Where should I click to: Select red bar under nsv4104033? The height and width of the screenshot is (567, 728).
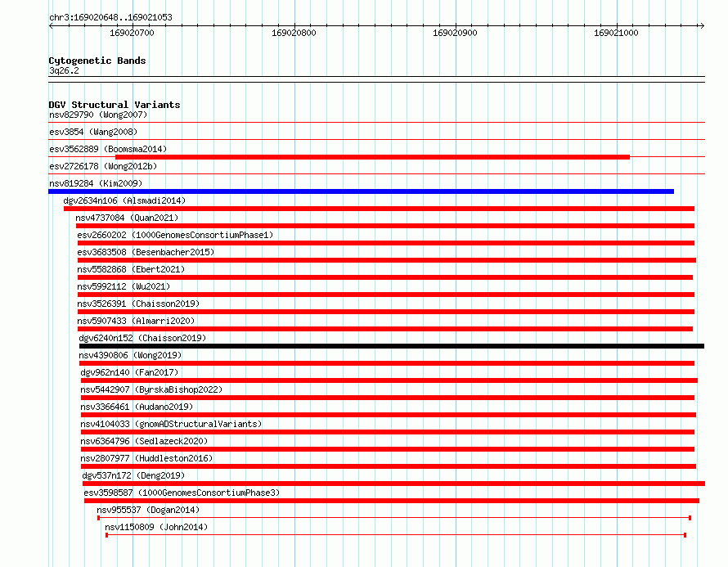[388, 432]
